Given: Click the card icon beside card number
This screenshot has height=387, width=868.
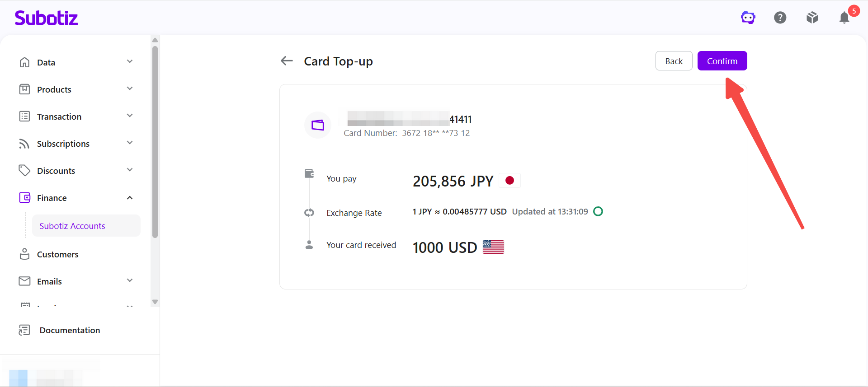Looking at the screenshot, I should [x=318, y=125].
